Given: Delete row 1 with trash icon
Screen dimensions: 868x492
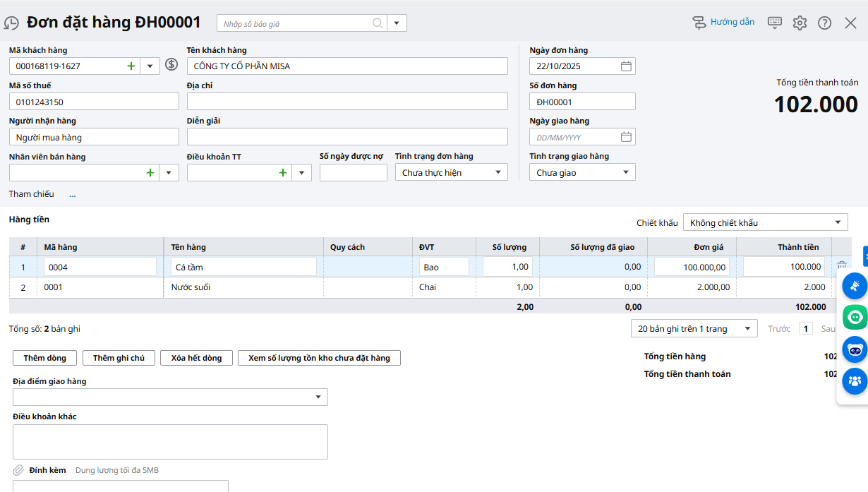Looking at the screenshot, I should (842, 266).
